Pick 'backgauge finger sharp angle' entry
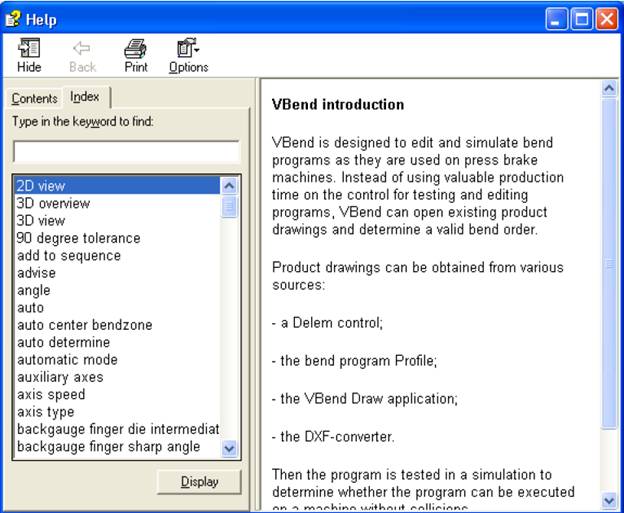Screen dimensions: 624x513 (x=117, y=447)
